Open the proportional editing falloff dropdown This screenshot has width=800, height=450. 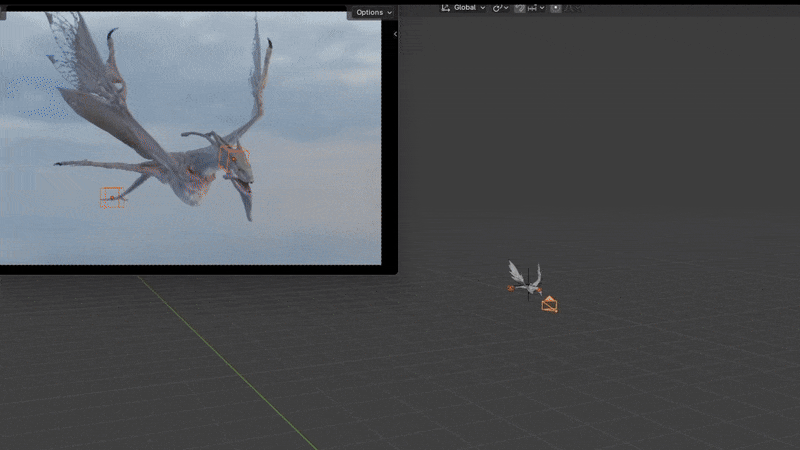click(573, 8)
